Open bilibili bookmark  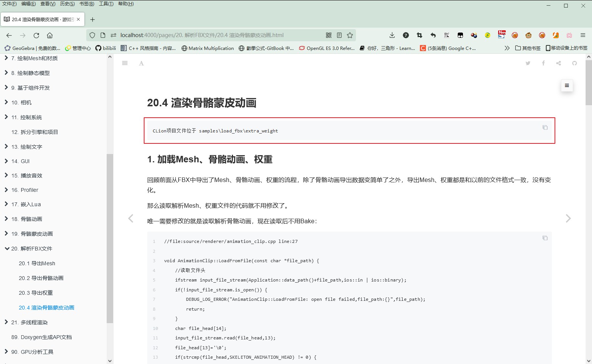106,48
